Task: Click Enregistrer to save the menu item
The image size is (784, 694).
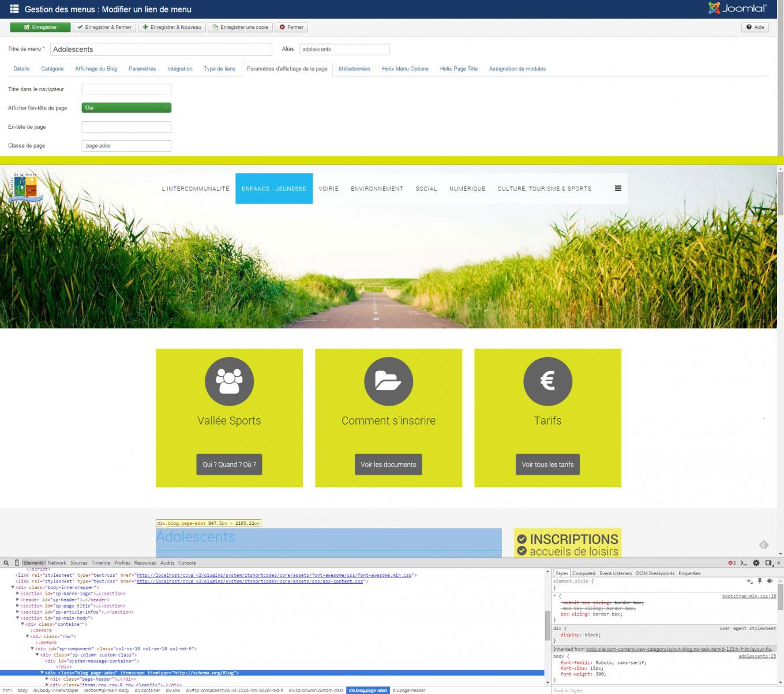Action: pos(40,27)
